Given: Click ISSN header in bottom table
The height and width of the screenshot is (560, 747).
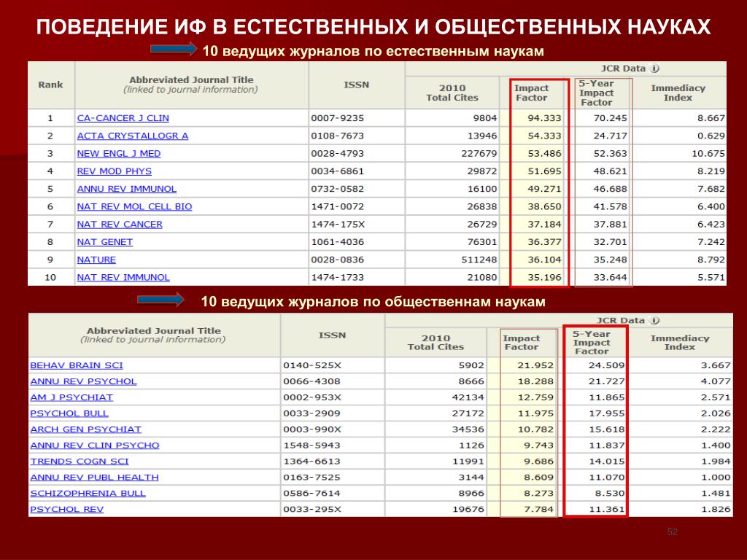Looking at the screenshot, I should [x=332, y=335].
